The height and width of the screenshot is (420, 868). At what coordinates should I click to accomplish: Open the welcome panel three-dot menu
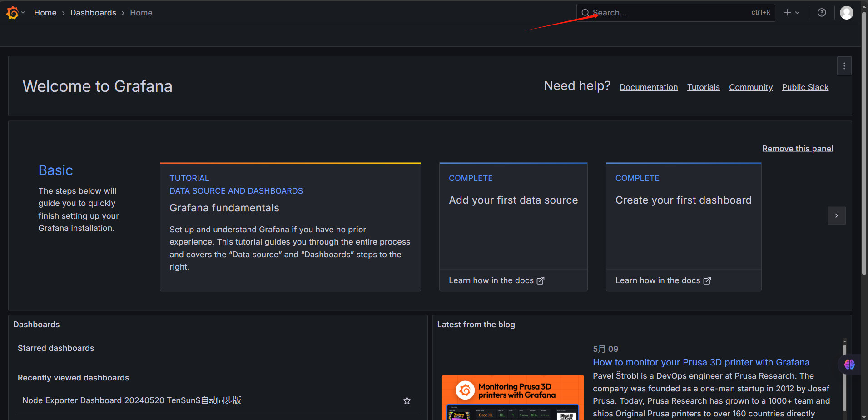click(x=844, y=66)
